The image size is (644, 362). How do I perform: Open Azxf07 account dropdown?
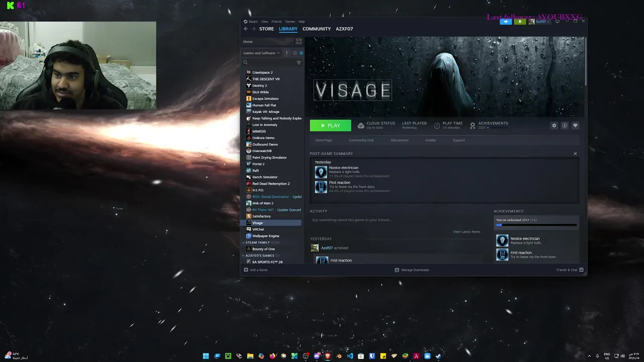pos(539,22)
